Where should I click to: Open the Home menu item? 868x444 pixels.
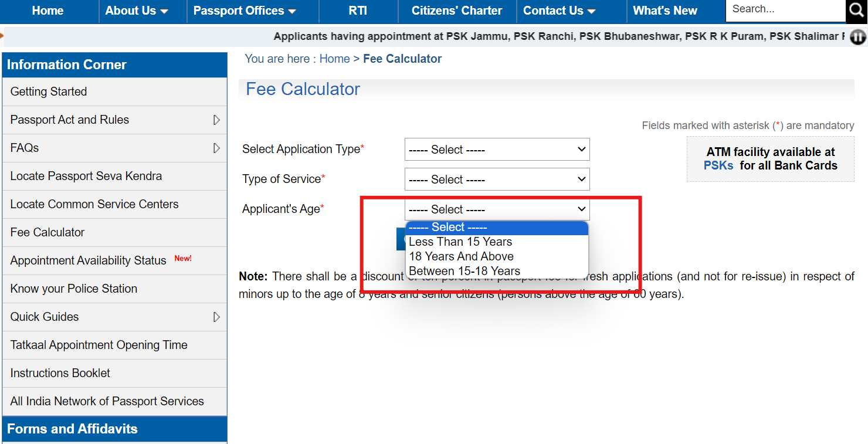pos(48,11)
